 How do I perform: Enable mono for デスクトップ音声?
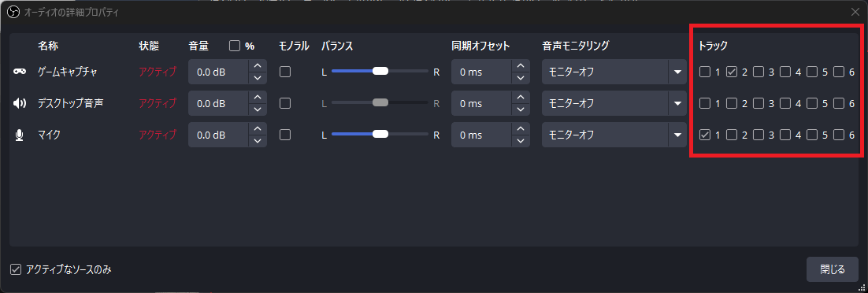(285, 103)
